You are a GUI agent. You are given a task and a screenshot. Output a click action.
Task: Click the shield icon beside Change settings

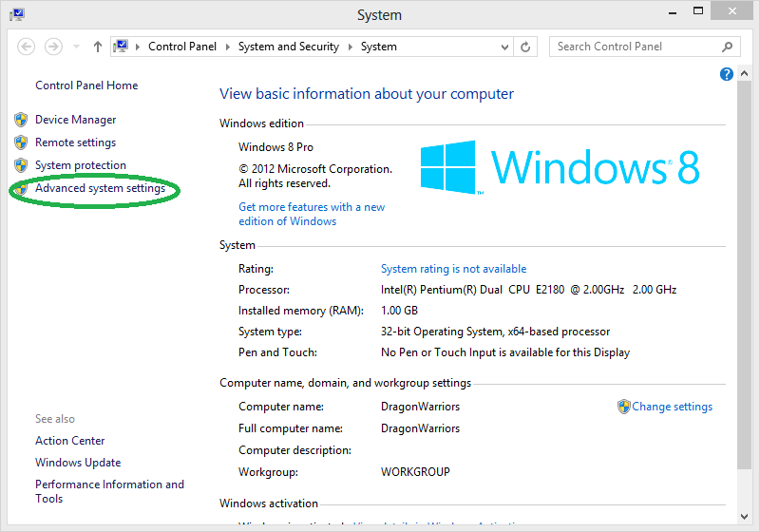pos(624,407)
